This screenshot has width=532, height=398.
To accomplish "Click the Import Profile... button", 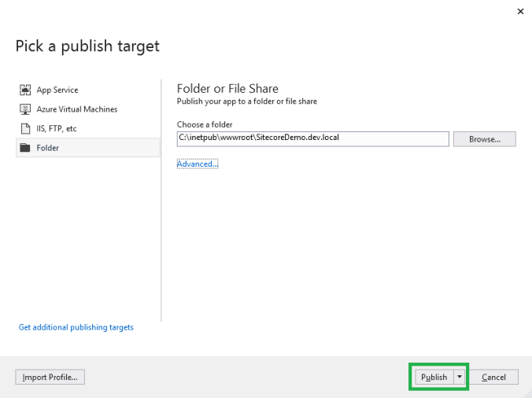I will [x=50, y=378].
